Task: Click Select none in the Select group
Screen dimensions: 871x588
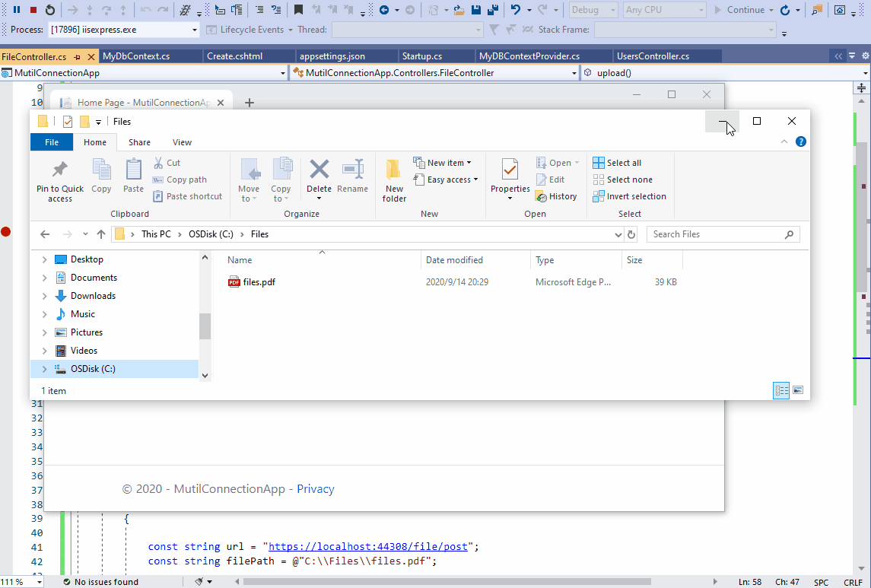Action: click(622, 180)
